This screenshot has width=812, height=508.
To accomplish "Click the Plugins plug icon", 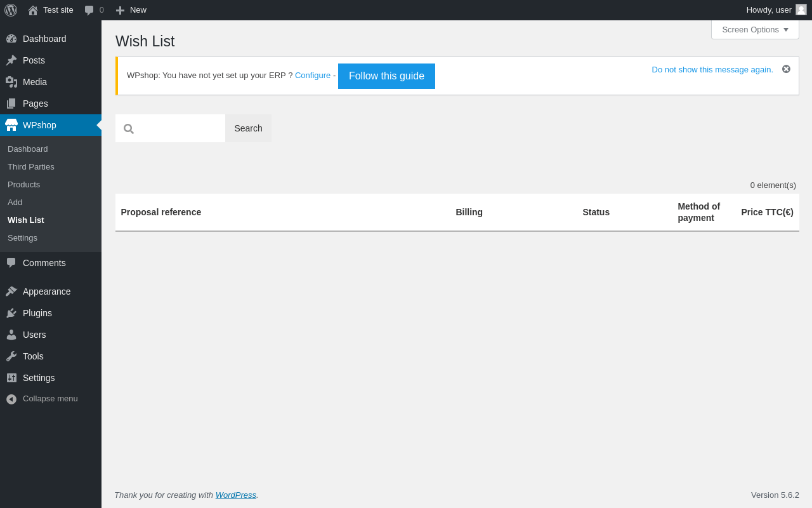I will [x=11, y=313].
